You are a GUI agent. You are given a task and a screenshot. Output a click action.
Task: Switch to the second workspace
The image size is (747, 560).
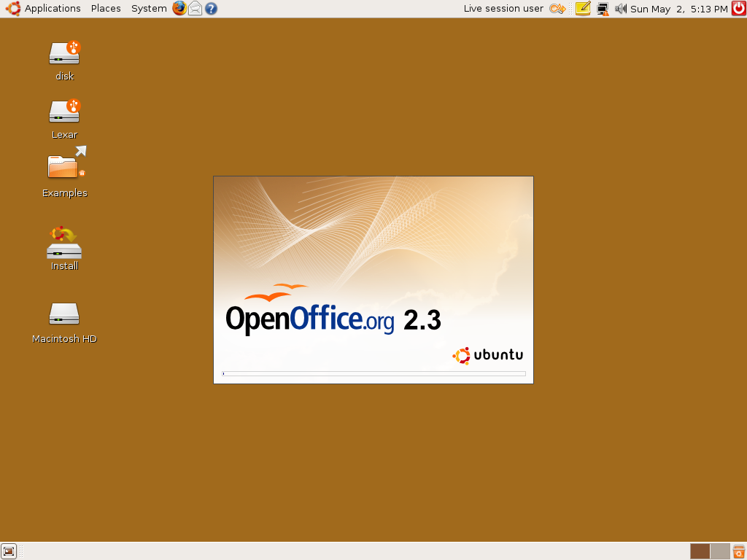pyautogui.click(x=720, y=551)
